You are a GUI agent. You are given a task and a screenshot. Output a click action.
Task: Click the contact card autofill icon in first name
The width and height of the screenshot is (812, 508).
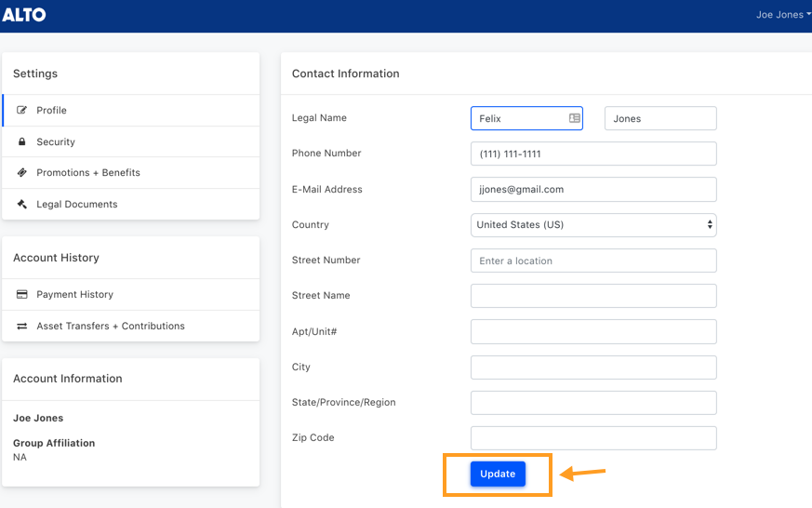(574, 118)
